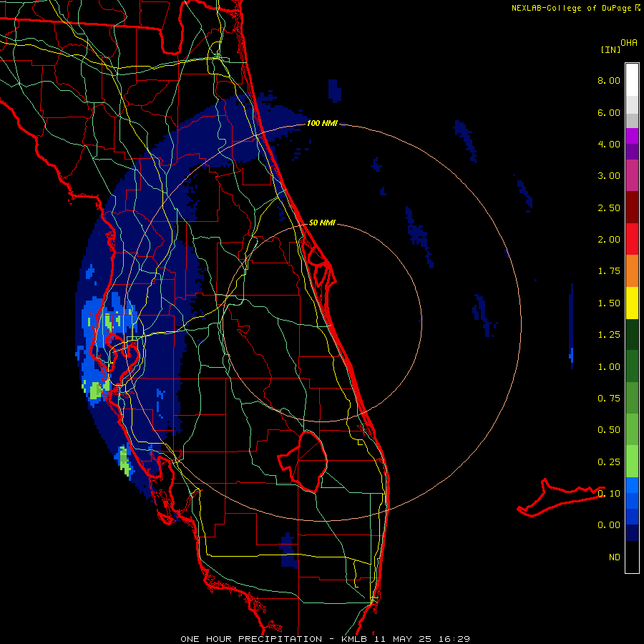Click the 6.00 legend value
Image resolution: width=644 pixels, height=644 pixels.
[x=609, y=112]
